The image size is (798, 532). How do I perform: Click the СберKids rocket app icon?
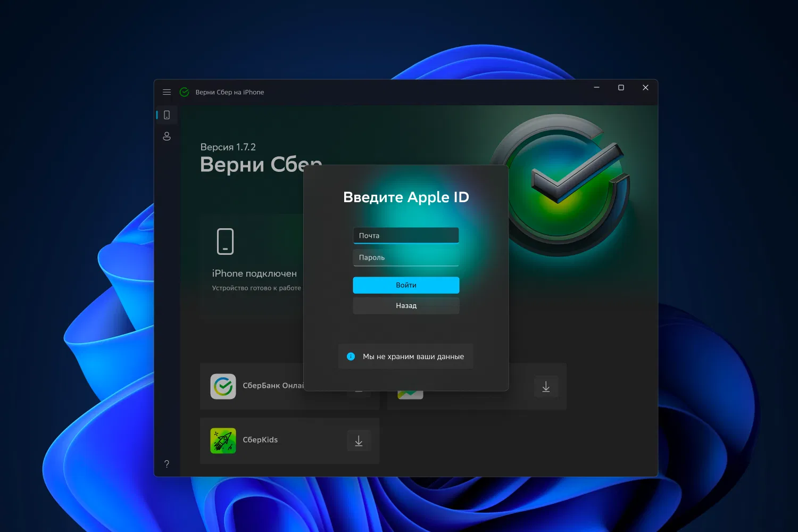pos(223,440)
